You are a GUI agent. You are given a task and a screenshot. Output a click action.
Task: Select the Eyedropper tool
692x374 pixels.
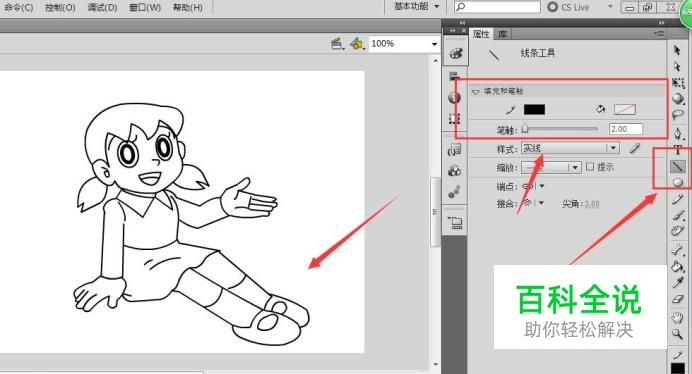pyautogui.click(x=678, y=283)
